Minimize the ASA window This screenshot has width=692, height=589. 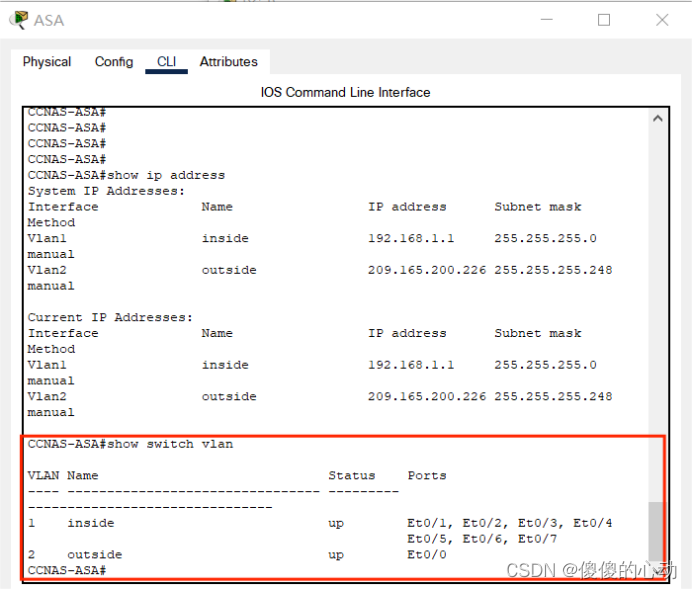pos(545,20)
